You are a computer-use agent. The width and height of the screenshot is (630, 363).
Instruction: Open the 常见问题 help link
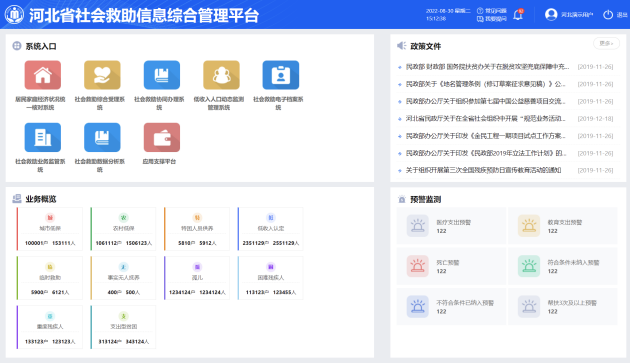(492, 11)
